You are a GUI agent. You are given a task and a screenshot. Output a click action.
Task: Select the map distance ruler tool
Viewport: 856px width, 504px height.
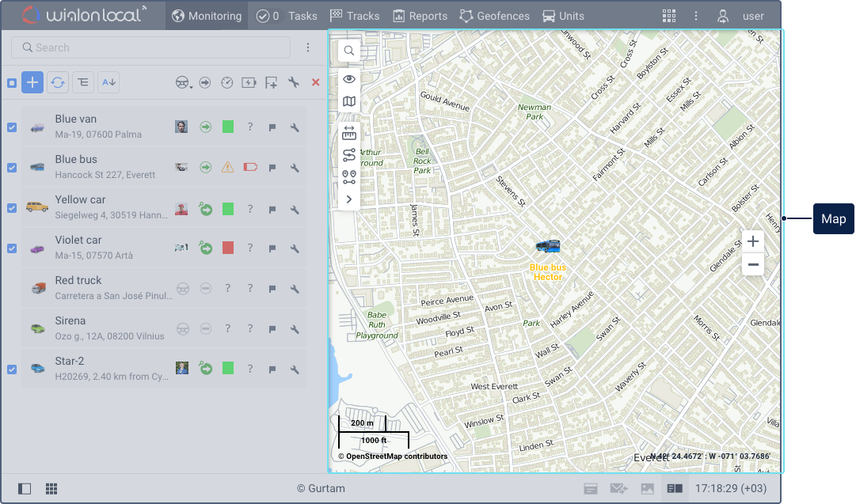(349, 135)
